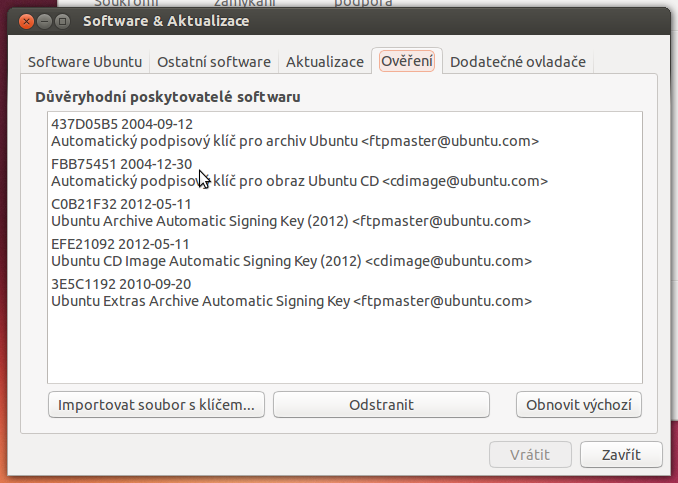Screen dimensions: 678x483
Task: Open the Ostatní software tab
Action: point(214,62)
